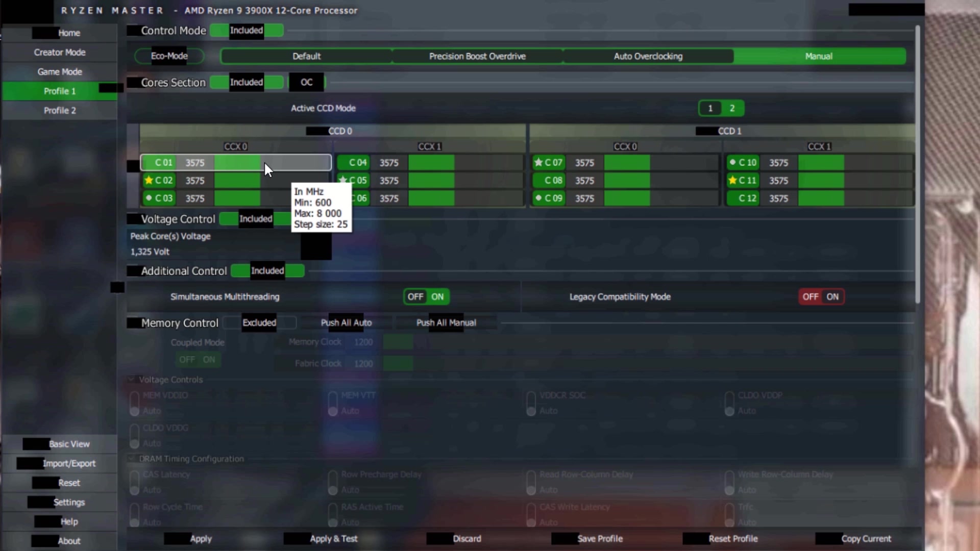Click the C 01 core frequency slider
This screenshot has height=551, width=980.
coord(272,163)
